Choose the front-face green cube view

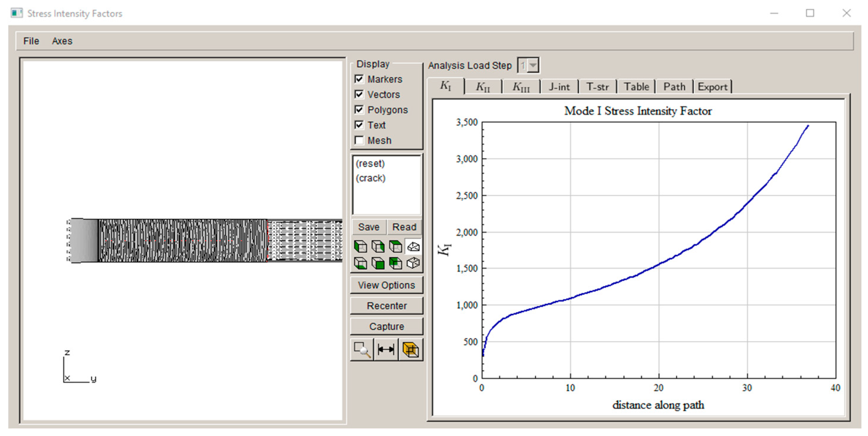(378, 263)
